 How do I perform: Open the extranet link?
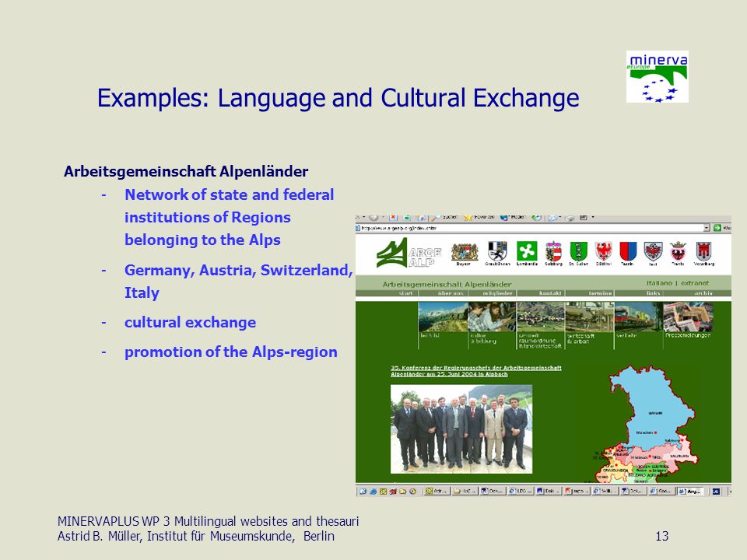pyautogui.click(x=695, y=283)
